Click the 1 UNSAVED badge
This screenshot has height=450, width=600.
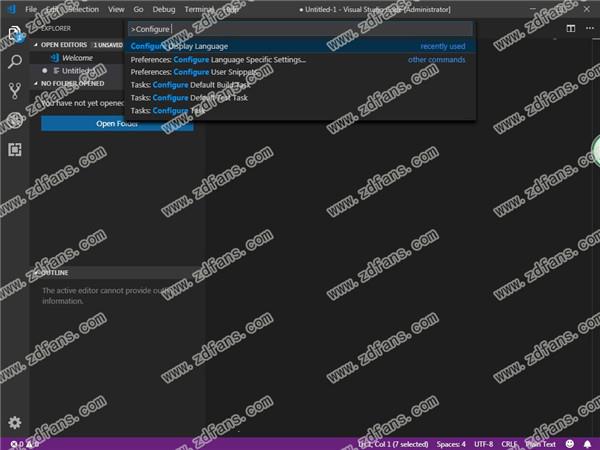tap(108, 45)
